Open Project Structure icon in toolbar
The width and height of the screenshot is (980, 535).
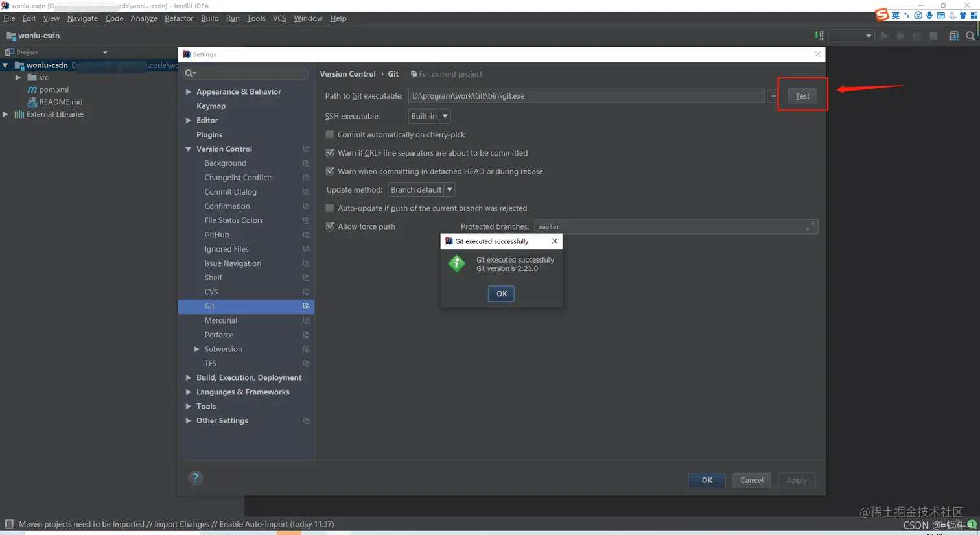(953, 36)
